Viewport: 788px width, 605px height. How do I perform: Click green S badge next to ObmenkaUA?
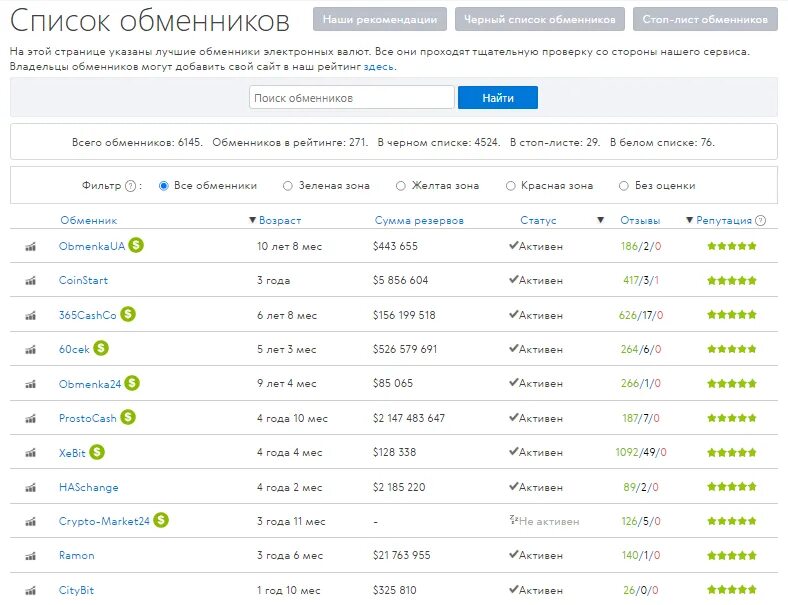(x=136, y=245)
